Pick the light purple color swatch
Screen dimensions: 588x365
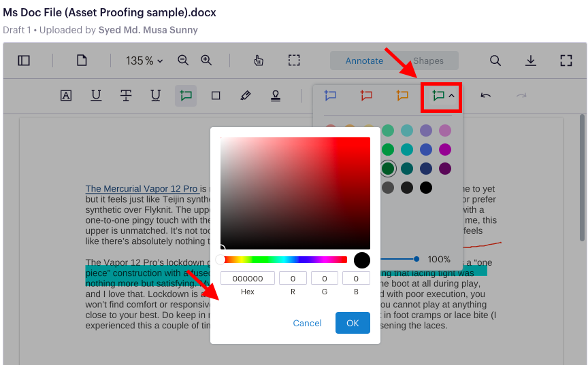coord(426,131)
